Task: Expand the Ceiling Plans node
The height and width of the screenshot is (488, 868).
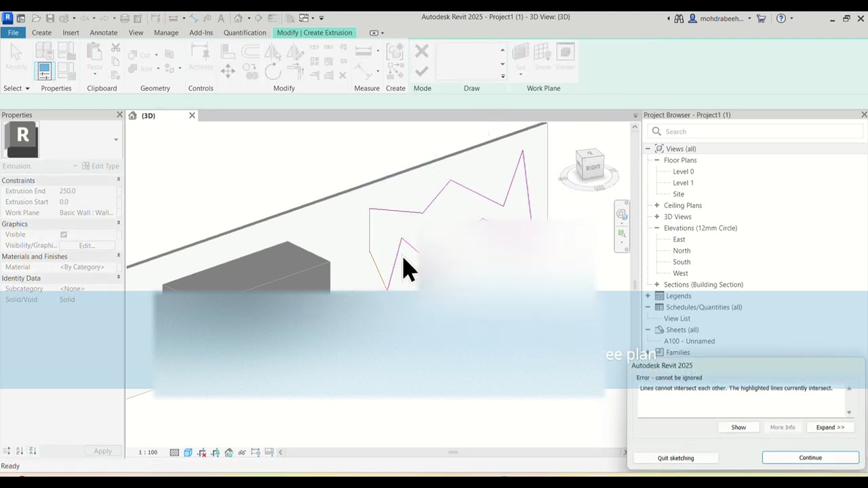Action: tap(656, 205)
